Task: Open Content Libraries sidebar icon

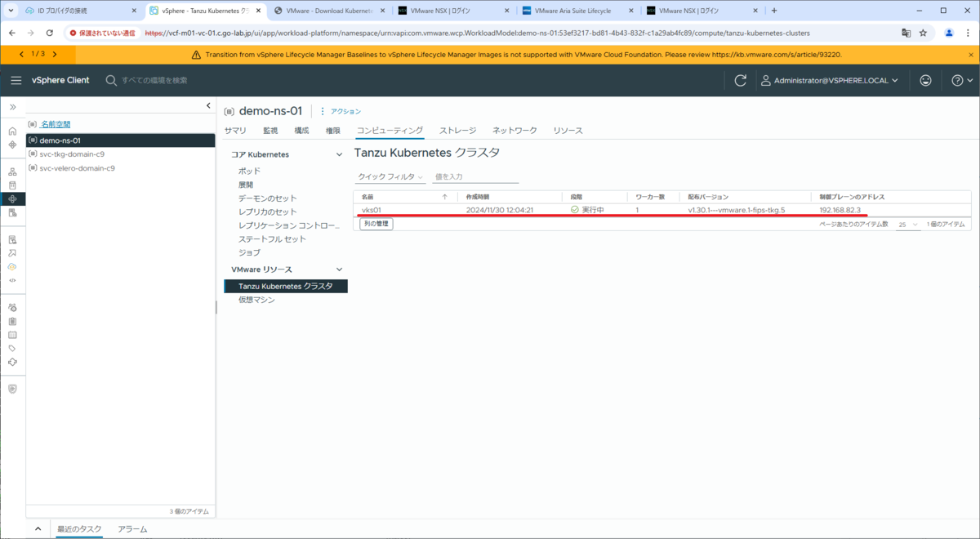Action: (12, 185)
